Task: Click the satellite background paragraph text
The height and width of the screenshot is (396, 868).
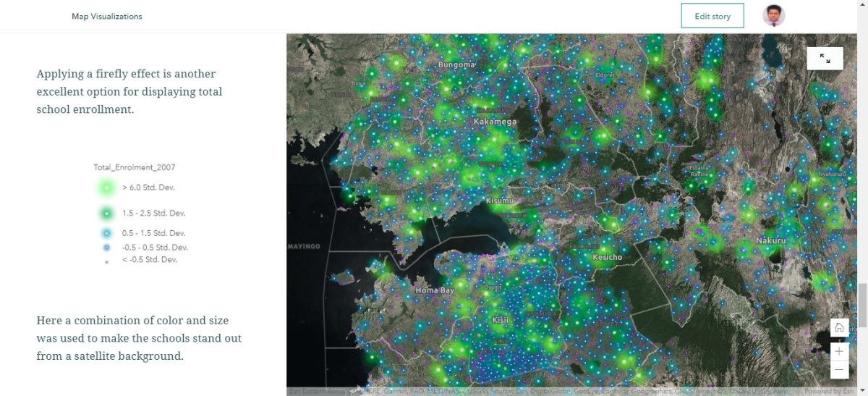Action: point(139,338)
